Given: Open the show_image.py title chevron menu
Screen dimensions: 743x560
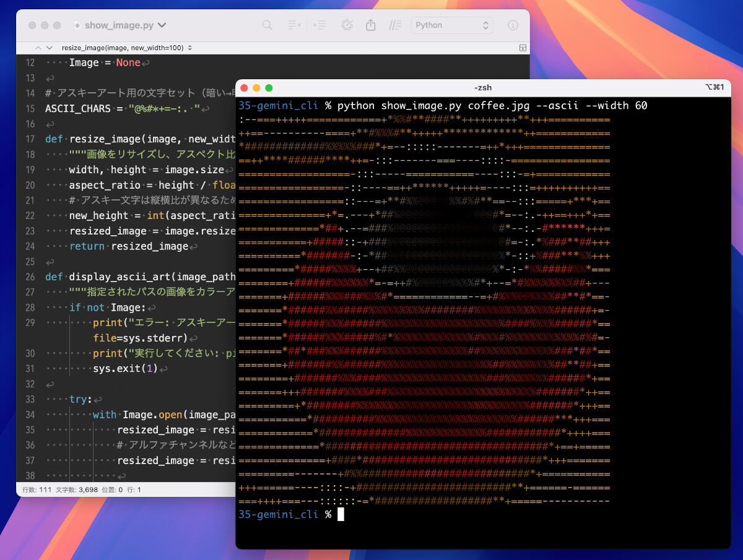Looking at the screenshot, I should (162, 25).
